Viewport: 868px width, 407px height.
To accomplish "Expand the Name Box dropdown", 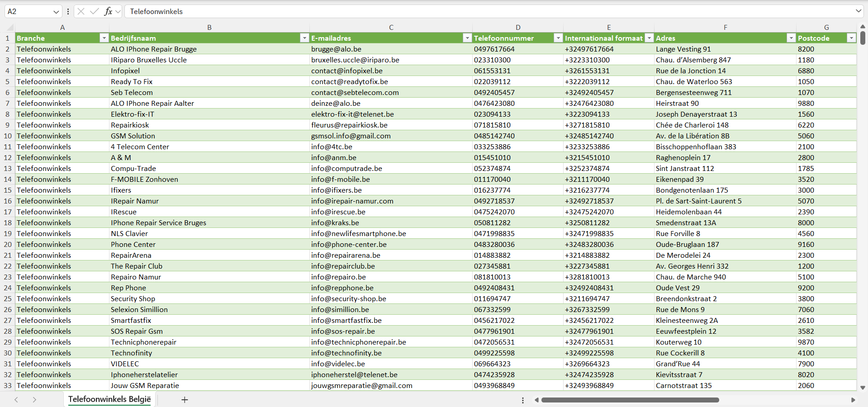I will coord(56,12).
